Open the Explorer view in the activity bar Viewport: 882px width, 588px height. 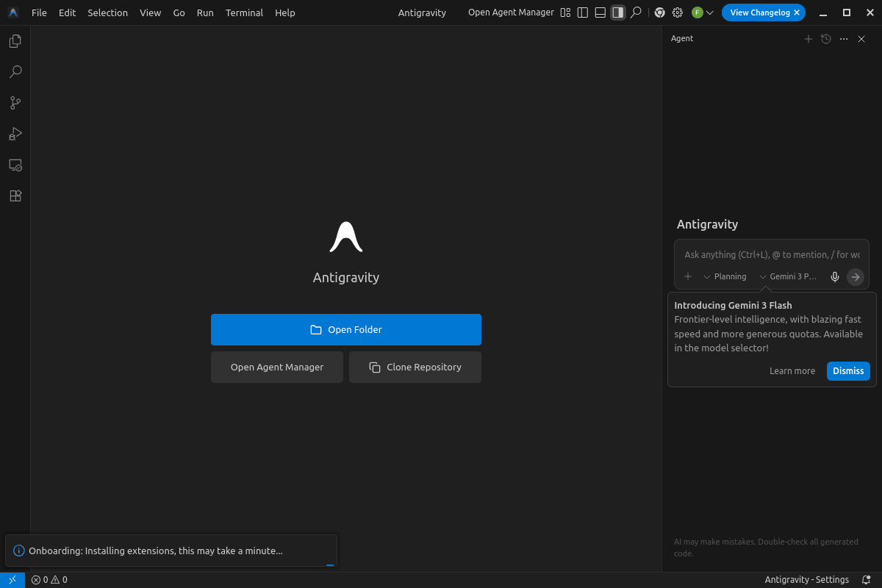pyautogui.click(x=15, y=41)
